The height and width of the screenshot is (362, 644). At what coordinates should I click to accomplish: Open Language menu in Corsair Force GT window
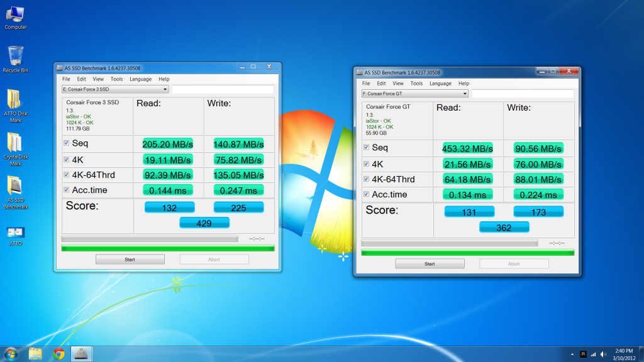[x=440, y=84]
